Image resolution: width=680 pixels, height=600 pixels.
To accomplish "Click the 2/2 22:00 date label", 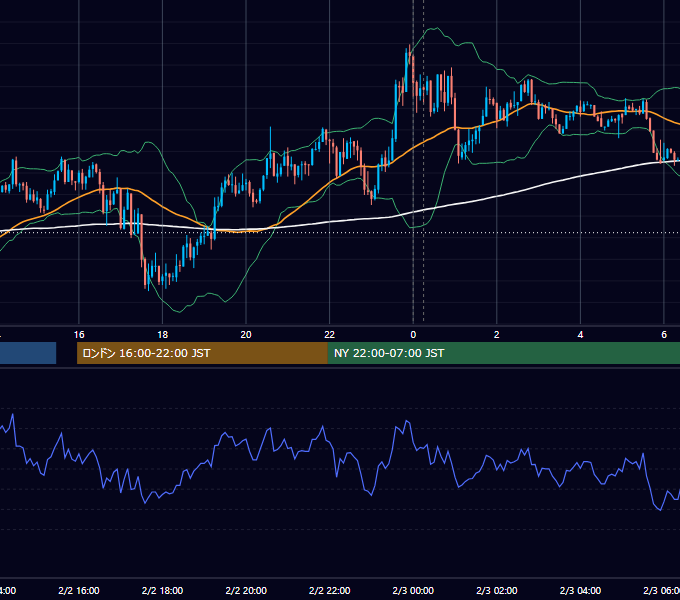I will (x=330, y=590).
